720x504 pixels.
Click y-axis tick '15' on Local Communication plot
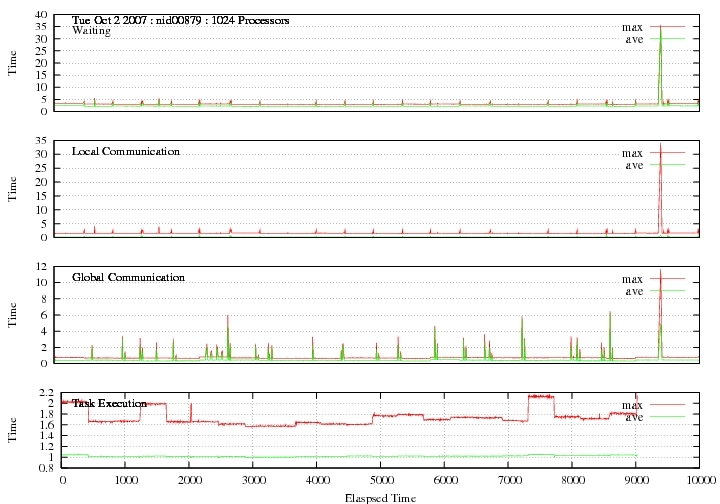tap(41, 196)
